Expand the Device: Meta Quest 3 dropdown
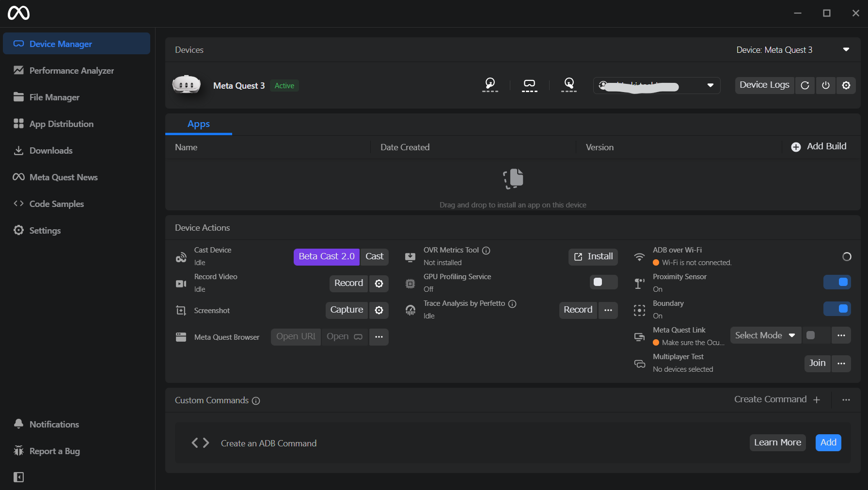Screen dimensions: 868x490 click(x=846, y=50)
